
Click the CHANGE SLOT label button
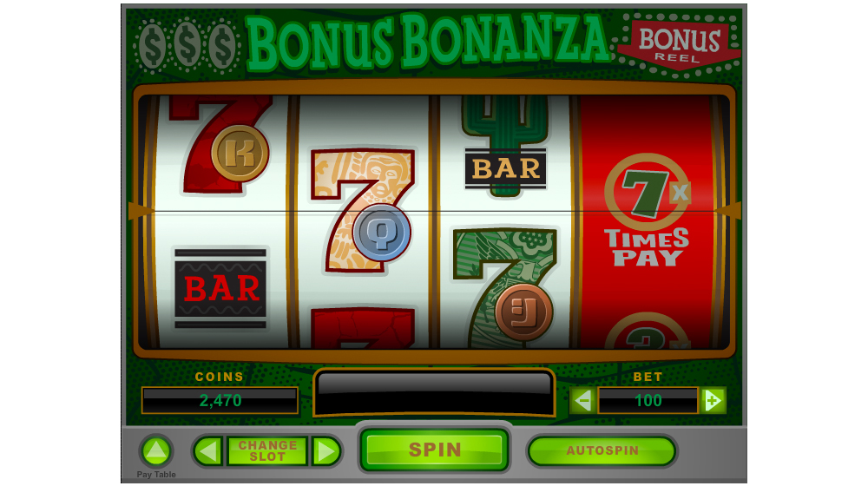pos(267,451)
